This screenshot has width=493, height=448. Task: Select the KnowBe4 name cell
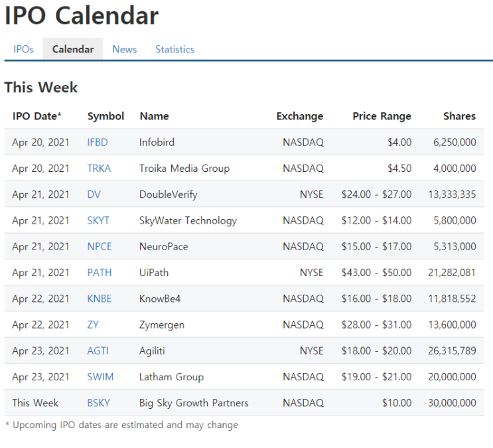click(x=160, y=299)
